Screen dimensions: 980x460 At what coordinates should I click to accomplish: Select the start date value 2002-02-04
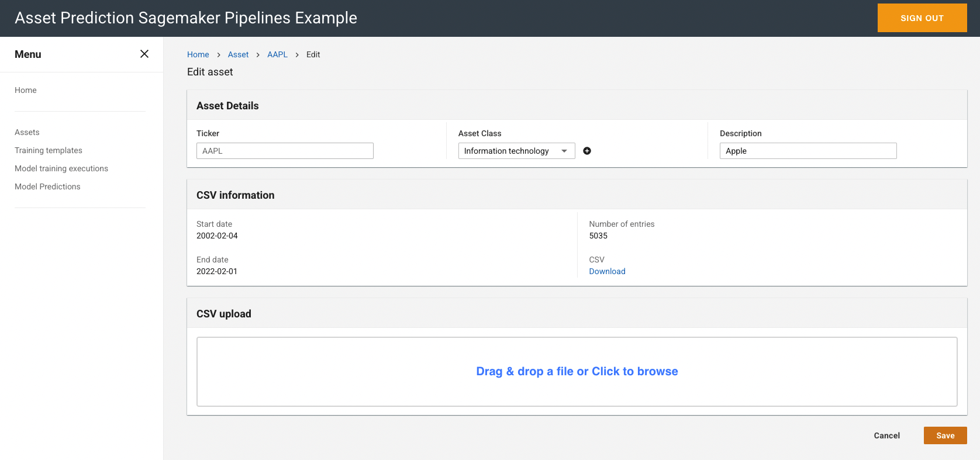[x=217, y=236]
